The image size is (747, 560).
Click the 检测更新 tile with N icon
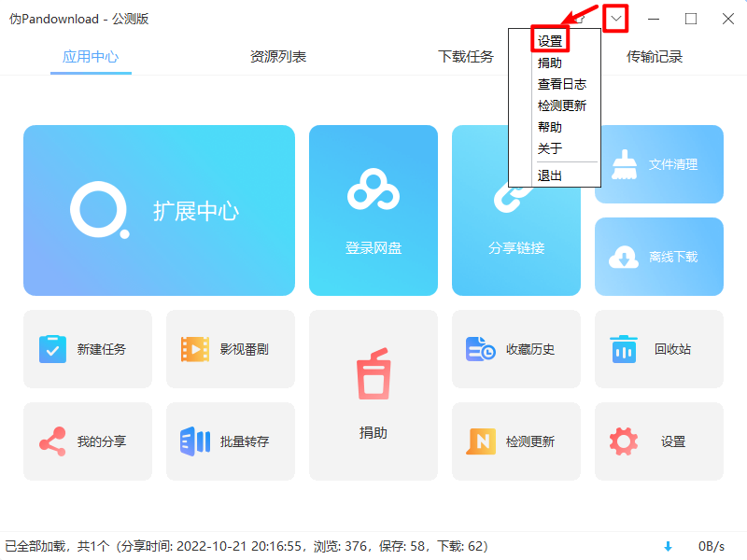point(516,441)
